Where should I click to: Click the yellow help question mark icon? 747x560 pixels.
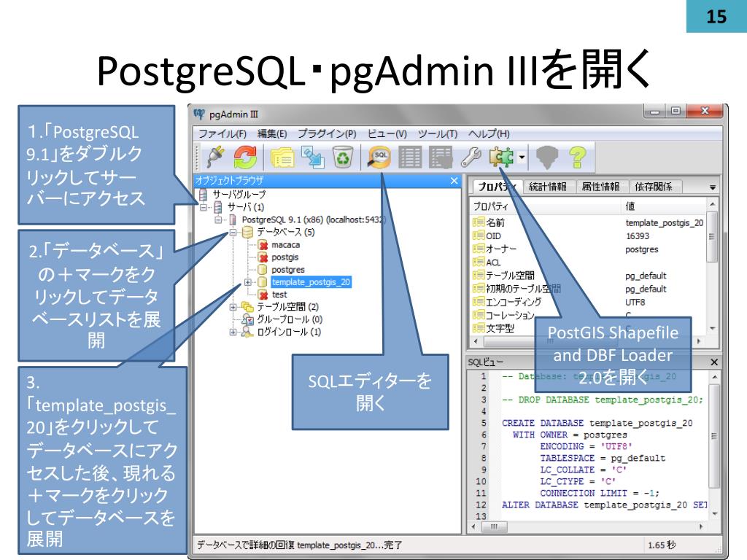pyautogui.click(x=578, y=157)
